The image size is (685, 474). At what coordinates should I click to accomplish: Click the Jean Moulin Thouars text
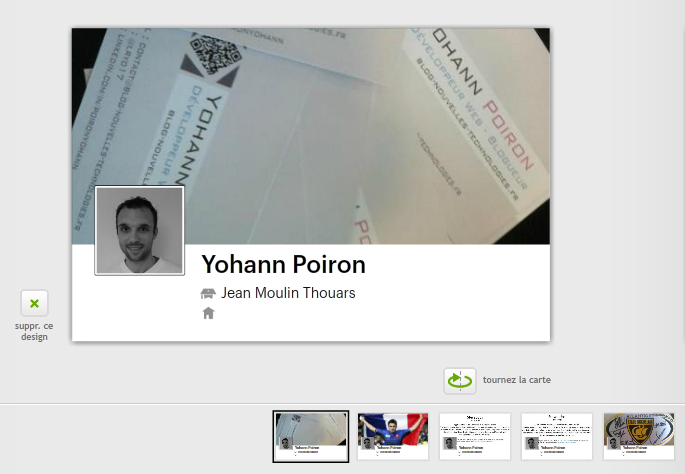pyautogui.click(x=288, y=293)
